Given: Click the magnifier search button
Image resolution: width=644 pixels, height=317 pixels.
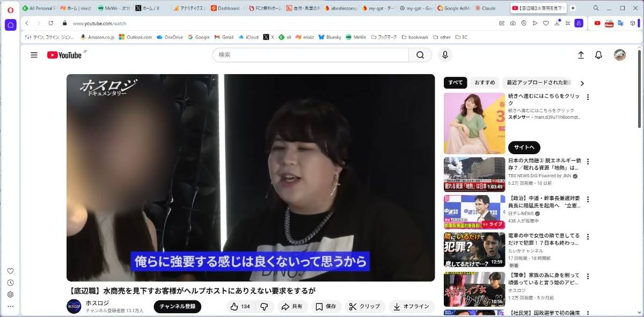Looking at the screenshot, I should pos(420,55).
